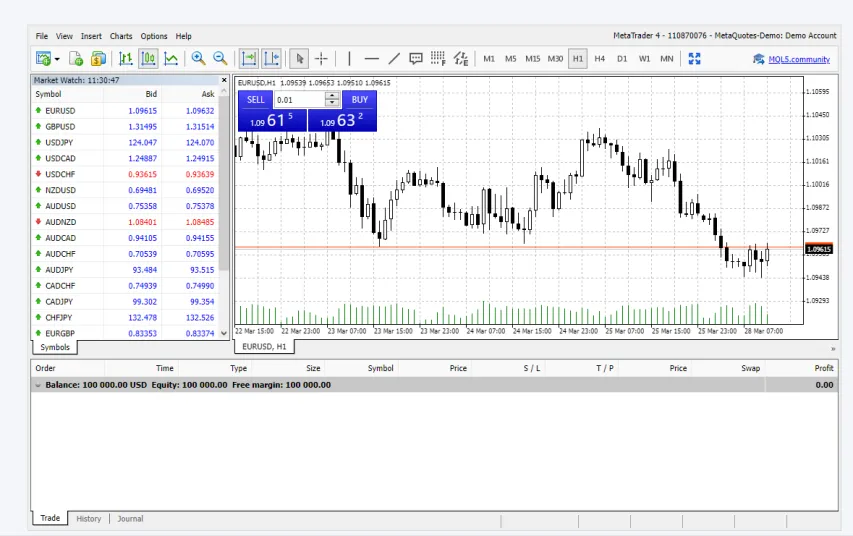The height and width of the screenshot is (536, 853).
Task: Select the AUDNZD symbol row
Action: (x=125, y=222)
